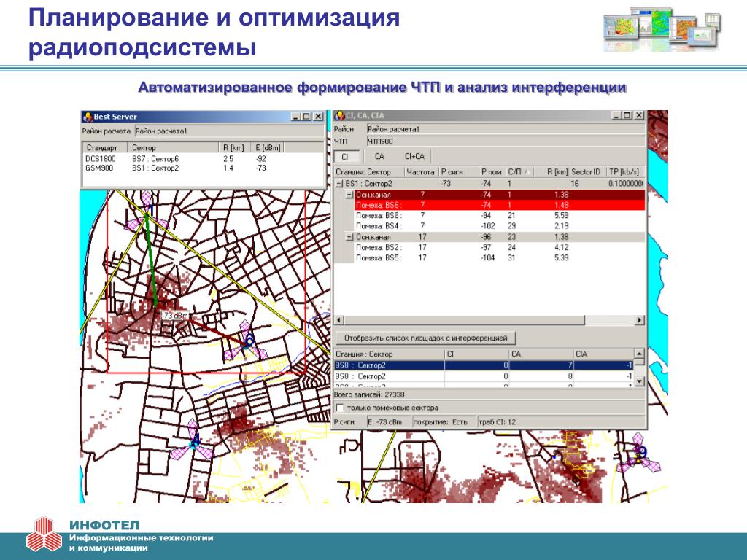Click the -73 dBm label on map

click(175, 316)
